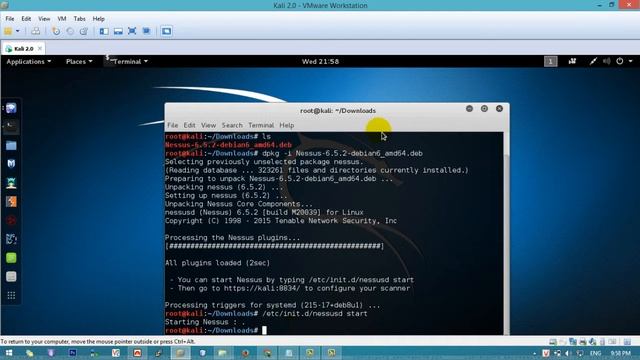Click the VMware status bar printer device icon
The width and height of the screenshot is (640, 360).
click(x=582, y=342)
